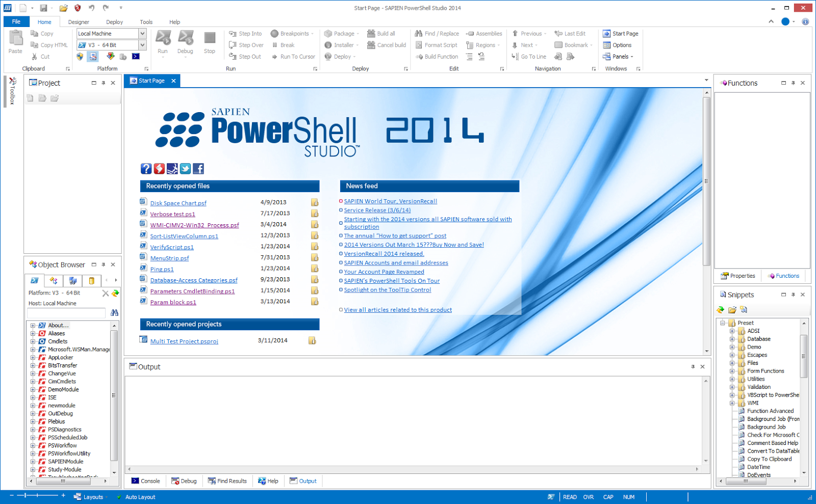The image size is (816, 504).
Task: Click the blue PowerShell console icon in Platform group
Action: pyautogui.click(x=136, y=57)
